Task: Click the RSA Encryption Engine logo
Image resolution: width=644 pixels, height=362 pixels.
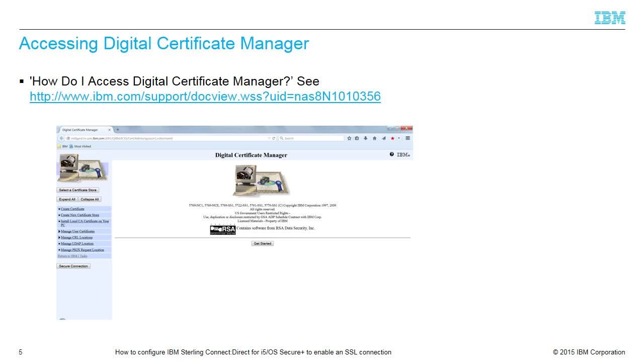Action: [x=223, y=229]
